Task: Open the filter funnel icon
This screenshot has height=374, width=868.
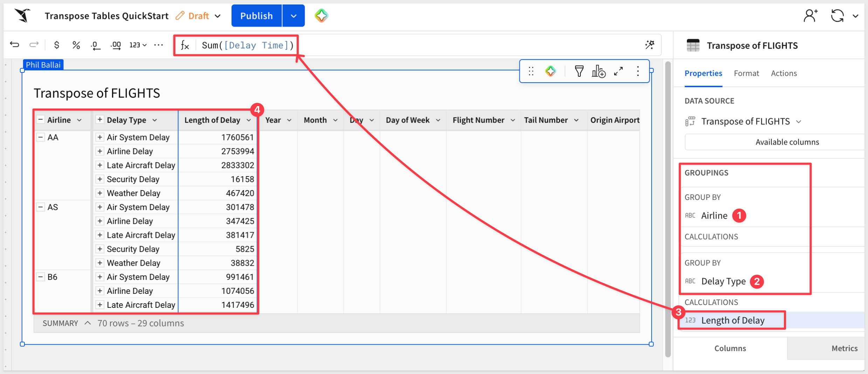Action: 579,71
